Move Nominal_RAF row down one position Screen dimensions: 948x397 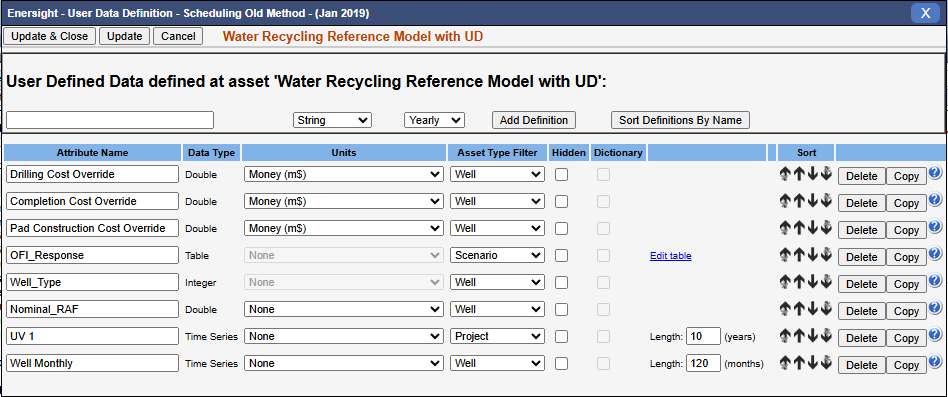pos(813,309)
